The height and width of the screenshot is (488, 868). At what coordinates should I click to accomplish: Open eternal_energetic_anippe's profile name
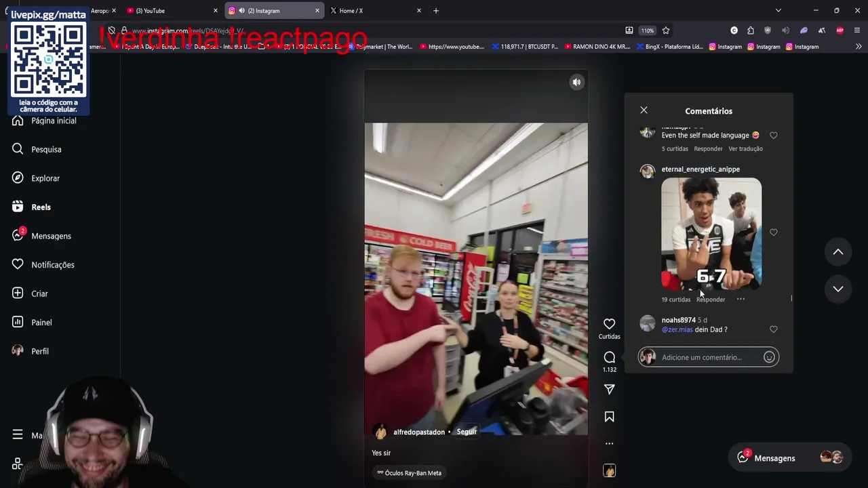(x=701, y=169)
